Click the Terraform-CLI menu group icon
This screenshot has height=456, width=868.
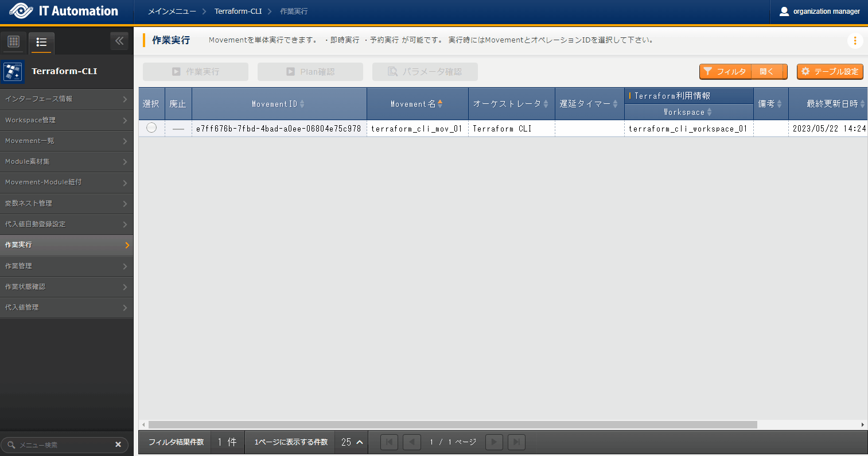tap(13, 71)
